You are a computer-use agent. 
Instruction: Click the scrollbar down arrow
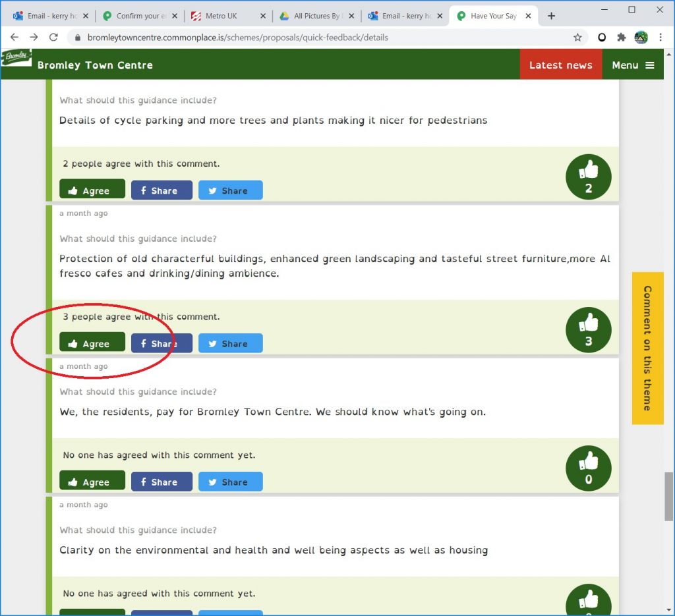point(668,610)
